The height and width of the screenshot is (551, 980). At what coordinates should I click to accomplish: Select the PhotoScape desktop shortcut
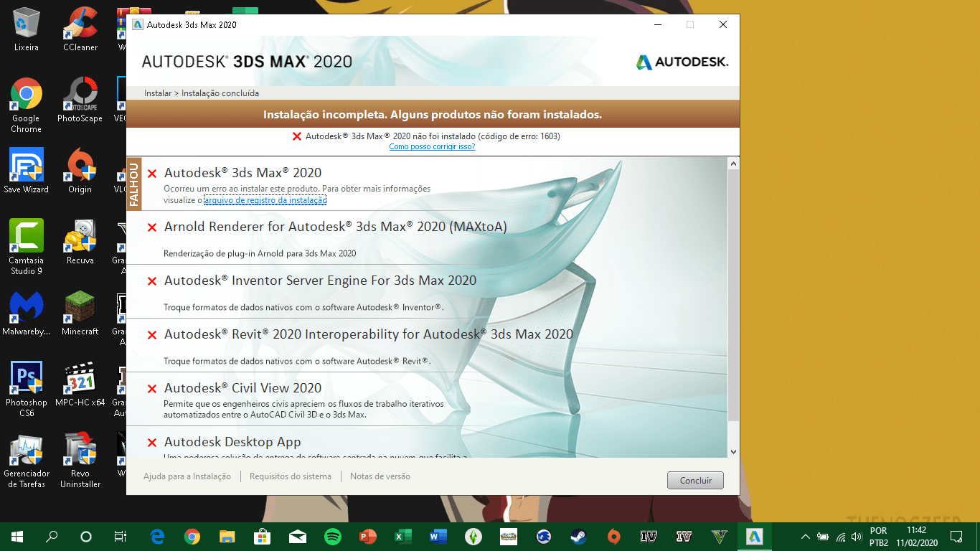coord(80,100)
